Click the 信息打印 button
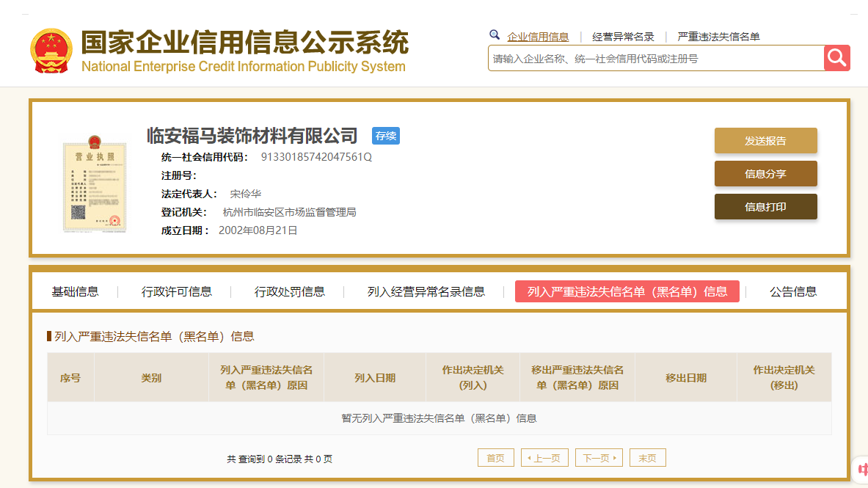 765,207
